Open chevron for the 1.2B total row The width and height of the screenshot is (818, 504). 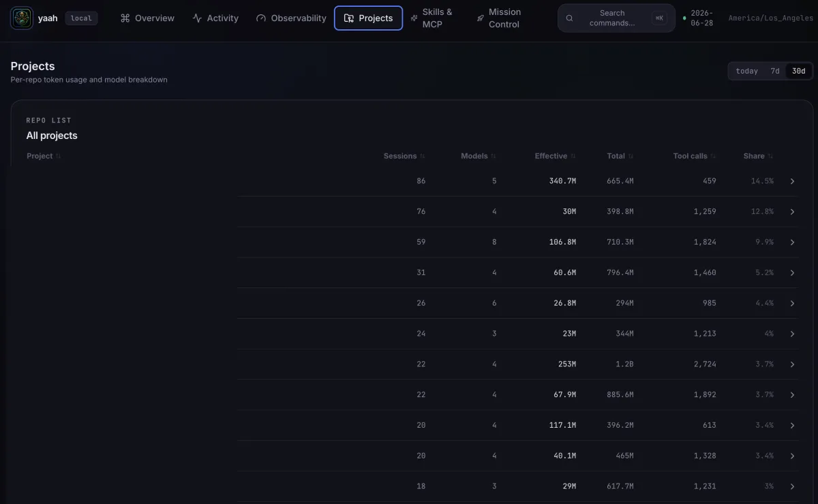792,364
